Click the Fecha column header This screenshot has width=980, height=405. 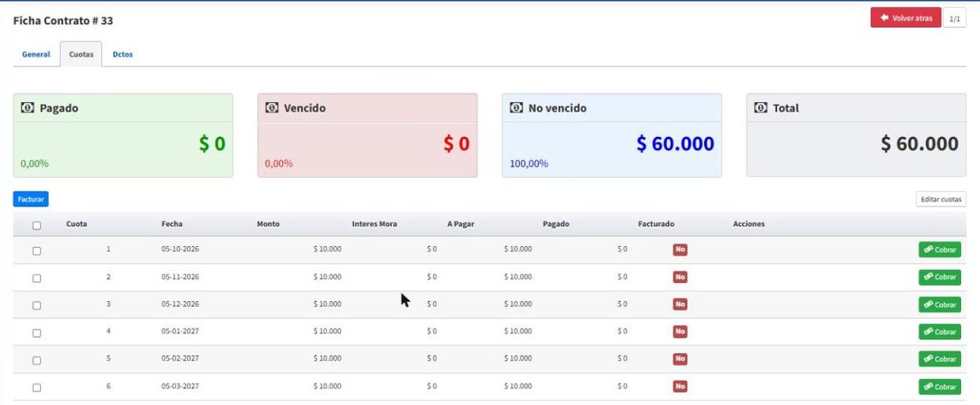point(171,225)
